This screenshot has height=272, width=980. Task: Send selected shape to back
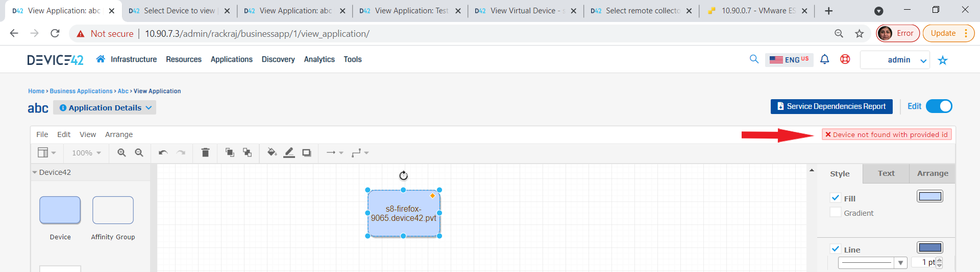(248, 152)
